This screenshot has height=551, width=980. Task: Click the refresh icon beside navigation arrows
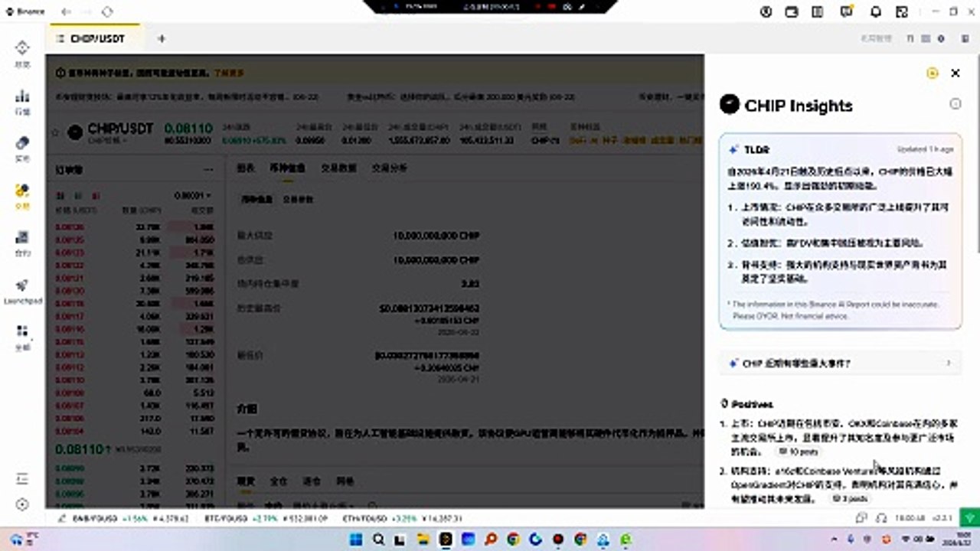[107, 11]
